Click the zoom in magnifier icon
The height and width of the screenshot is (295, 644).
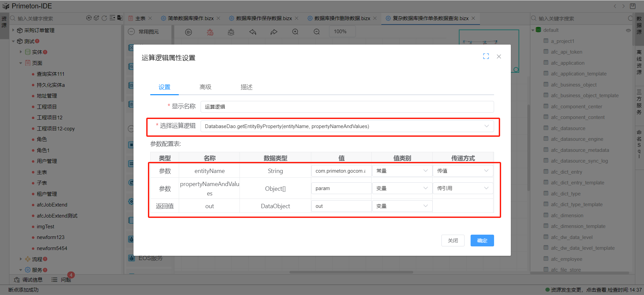(x=295, y=32)
